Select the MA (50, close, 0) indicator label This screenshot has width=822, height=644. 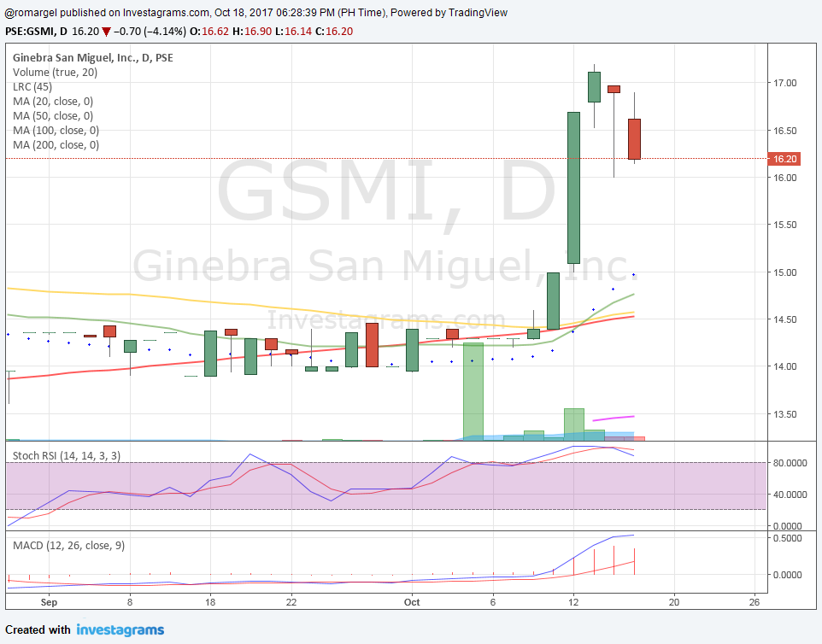tap(53, 116)
